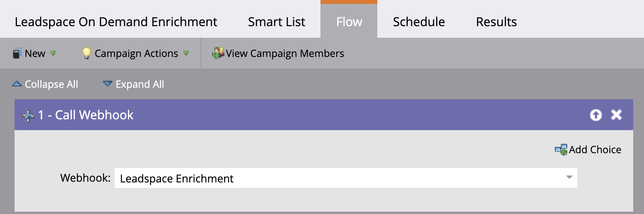
Task: Open the Leadspace On Demand Enrichment tab
Action: click(x=116, y=22)
